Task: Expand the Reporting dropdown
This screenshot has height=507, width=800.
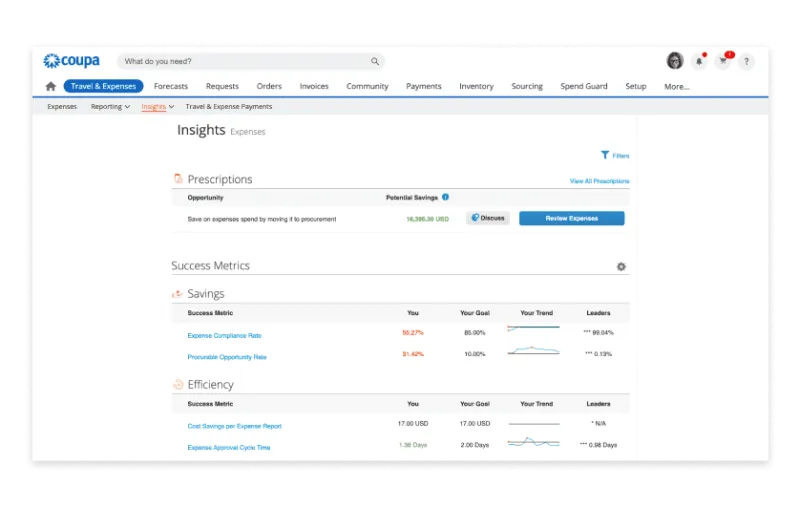Action: pos(110,107)
